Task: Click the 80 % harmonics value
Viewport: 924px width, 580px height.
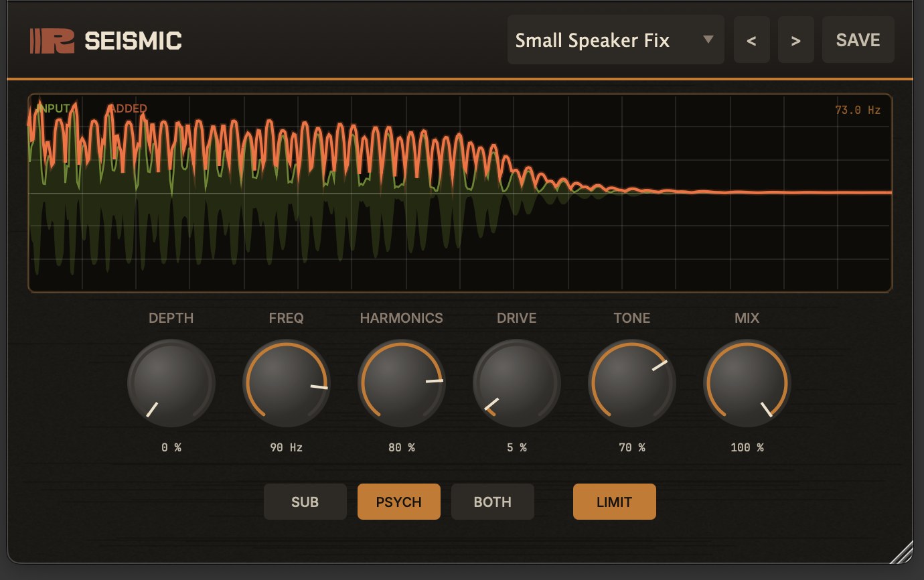Action: [x=402, y=447]
